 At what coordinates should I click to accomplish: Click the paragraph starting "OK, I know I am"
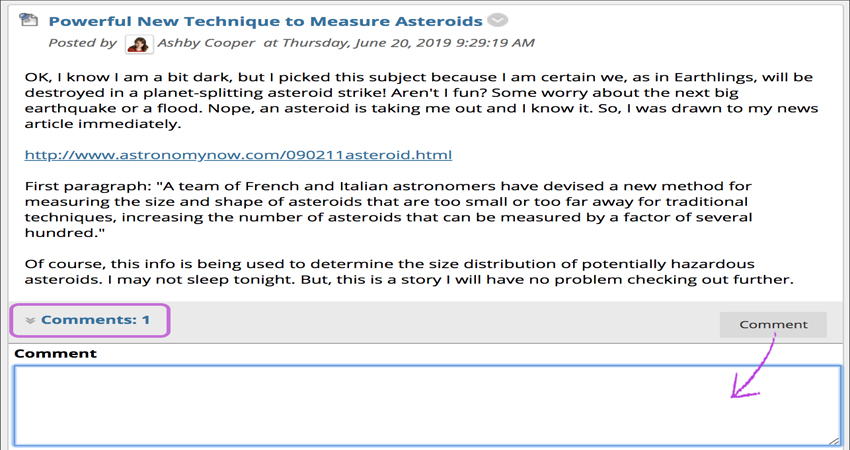421,100
